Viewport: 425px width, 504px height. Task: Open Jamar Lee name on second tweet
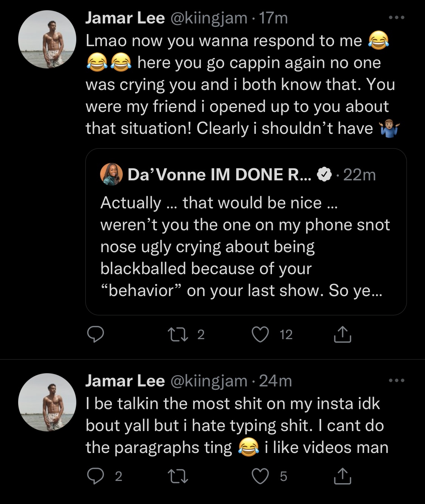(125, 381)
